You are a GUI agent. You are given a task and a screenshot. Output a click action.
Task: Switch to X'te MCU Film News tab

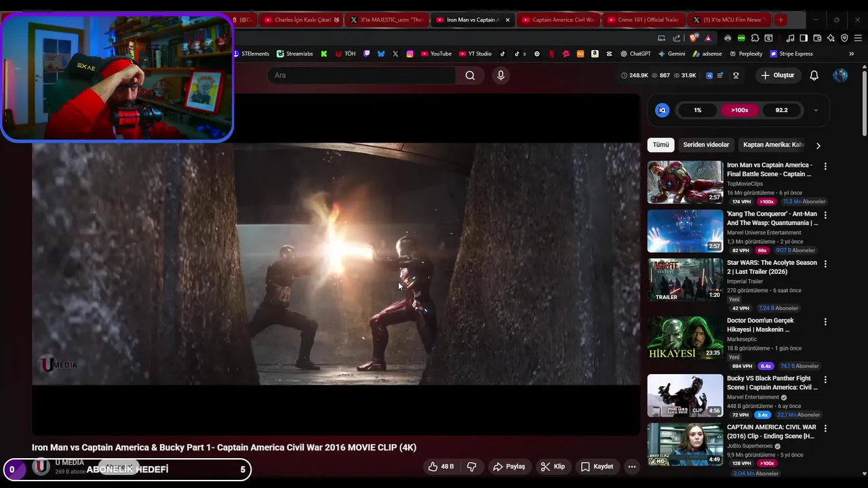tap(730, 20)
